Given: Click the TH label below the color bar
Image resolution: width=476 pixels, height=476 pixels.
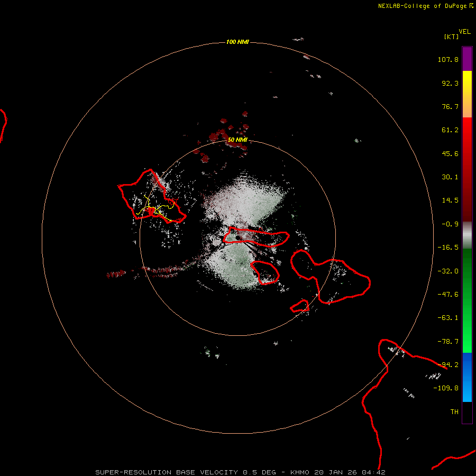Looking at the screenshot, I should click(454, 411).
